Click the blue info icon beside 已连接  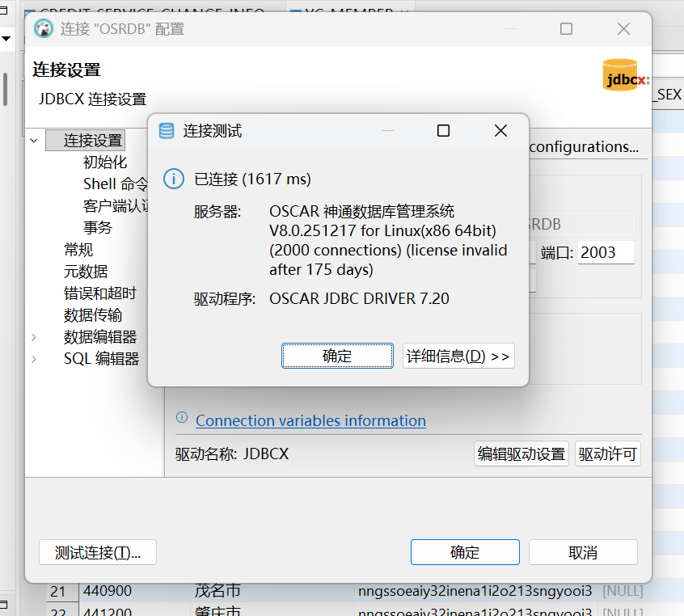pyautogui.click(x=174, y=179)
